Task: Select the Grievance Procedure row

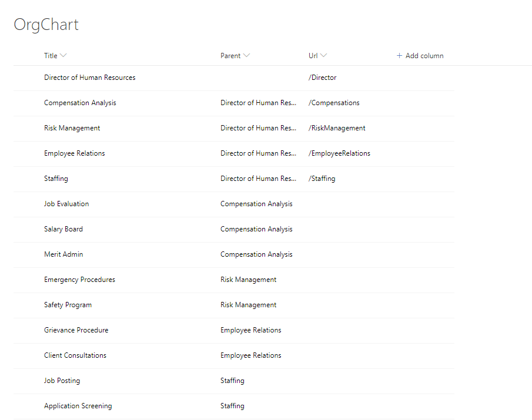Action: pos(76,330)
